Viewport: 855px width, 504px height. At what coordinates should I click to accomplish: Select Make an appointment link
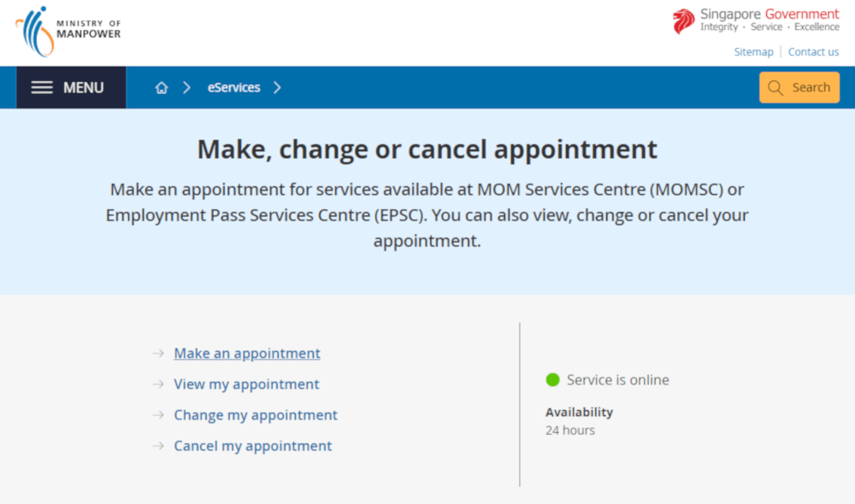[247, 354]
